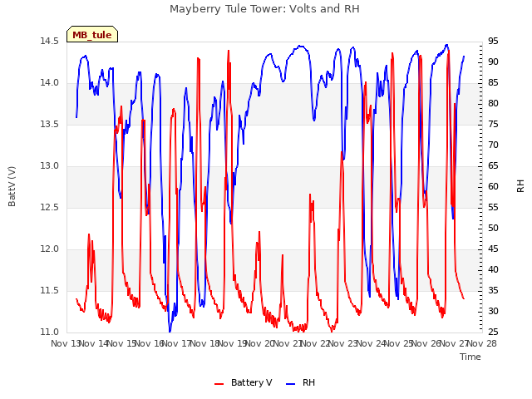
Task: Click the Nov 28 date label
Action: (482, 343)
